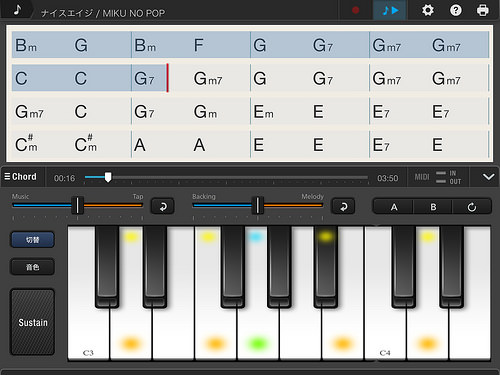Click the playback position slider handle
Image resolution: width=500 pixels, height=375 pixels.
coord(108,177)
